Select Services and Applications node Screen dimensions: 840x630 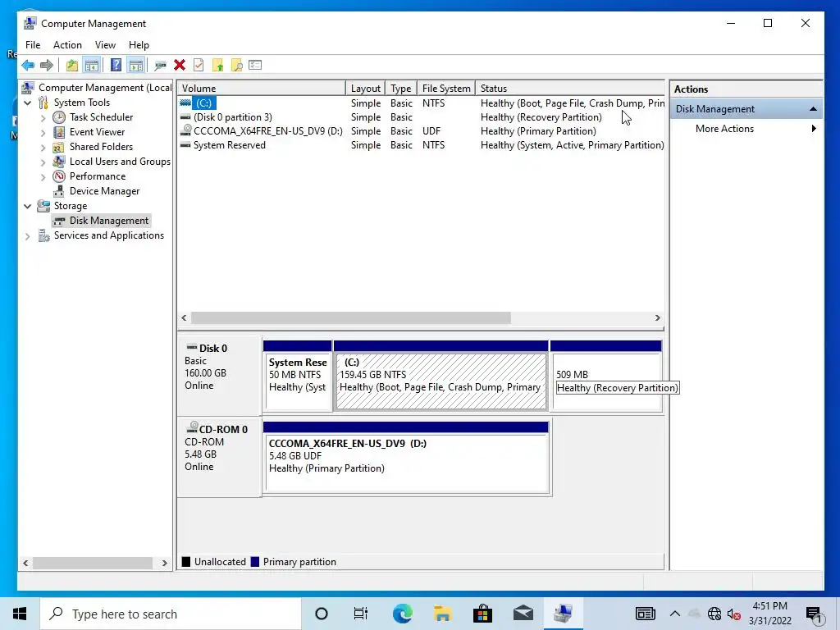tap(109, 235)
